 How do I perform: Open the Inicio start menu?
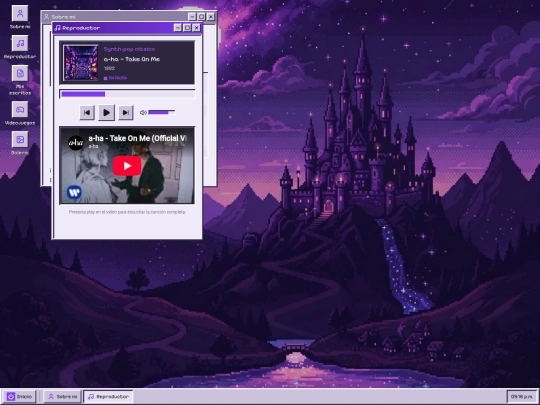coord(21,397)
